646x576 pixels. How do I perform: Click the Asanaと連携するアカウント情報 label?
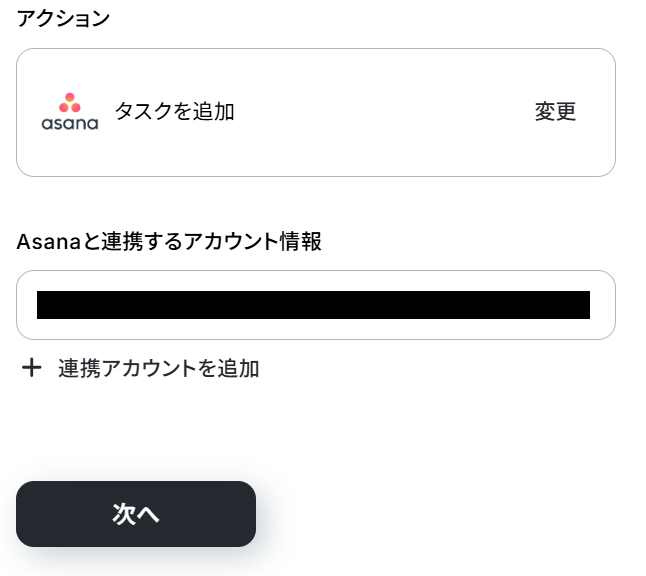pos(168,241)
